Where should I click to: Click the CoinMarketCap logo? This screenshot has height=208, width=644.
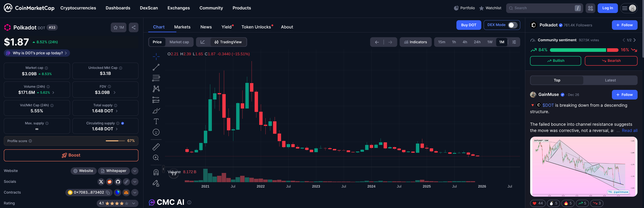pyautogui.click(x=29, y=8)
